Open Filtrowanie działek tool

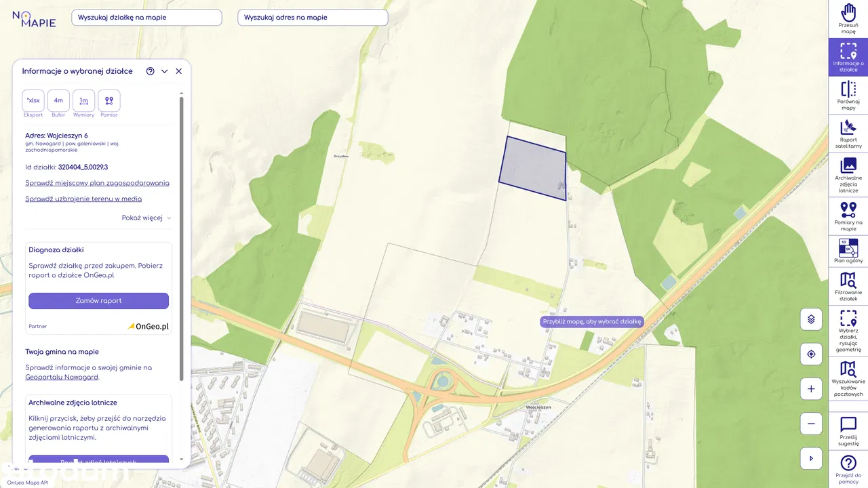pos(848,286)
